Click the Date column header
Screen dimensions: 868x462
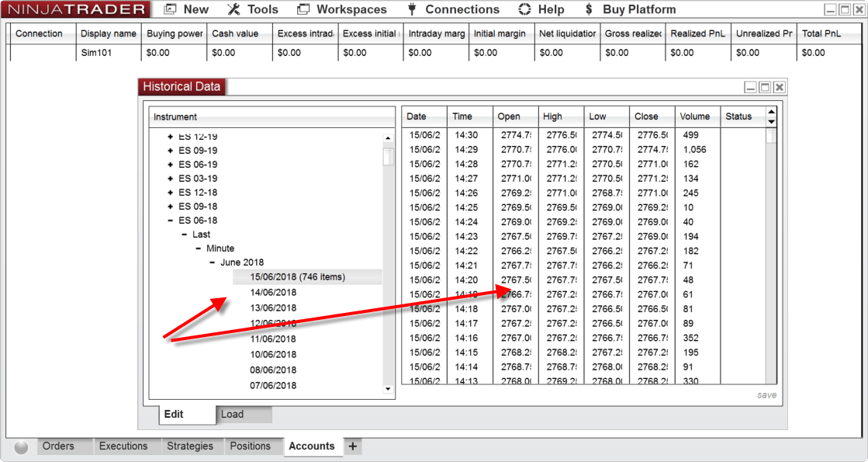coord(424,116)
